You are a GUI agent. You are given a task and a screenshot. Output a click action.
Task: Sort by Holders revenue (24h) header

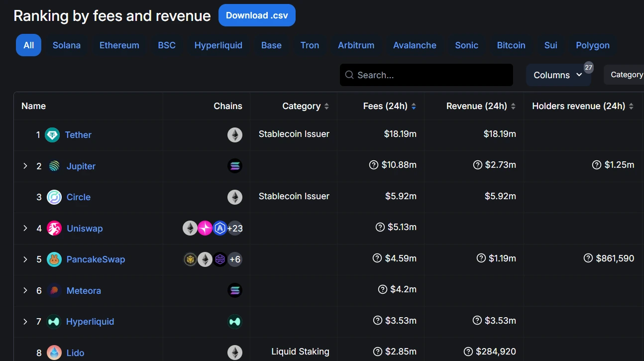tap(583, 106)
